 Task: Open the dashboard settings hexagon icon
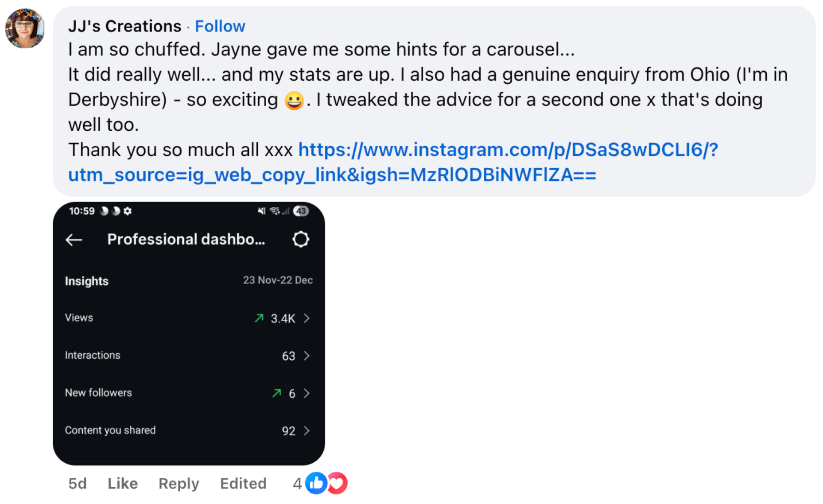click(301, 240)
